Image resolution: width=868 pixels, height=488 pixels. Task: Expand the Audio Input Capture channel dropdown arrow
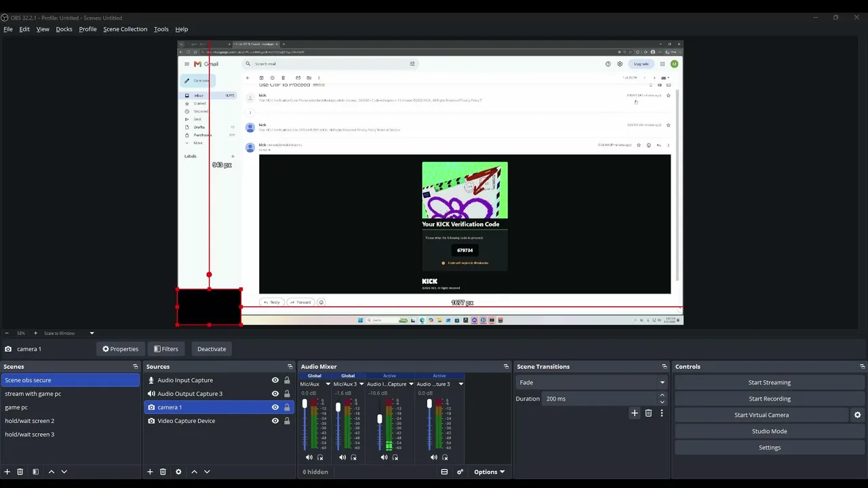(x=411, y=384)
